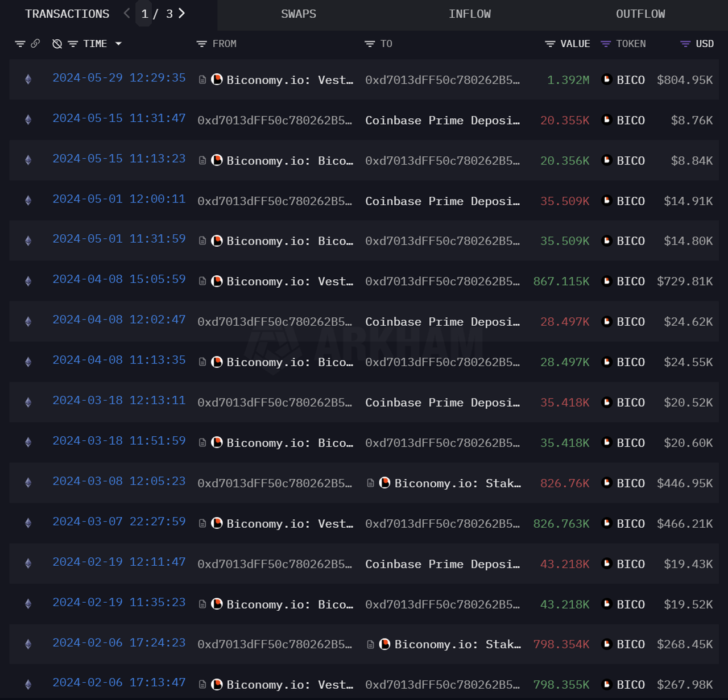Click Ethereum icon on 2024-02-06 17:13:47 row
The height and width of the screenshot is (700, 728).
pos(28,685)
